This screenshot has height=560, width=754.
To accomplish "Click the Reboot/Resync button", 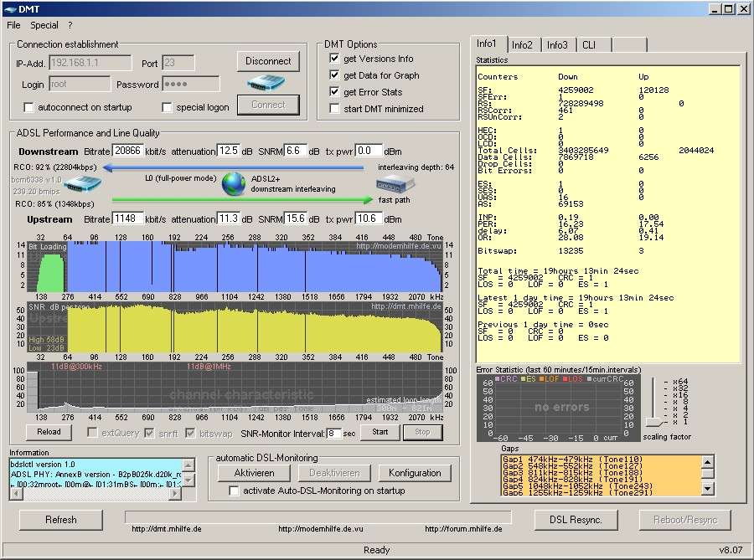I will click(x=685, y=520).
